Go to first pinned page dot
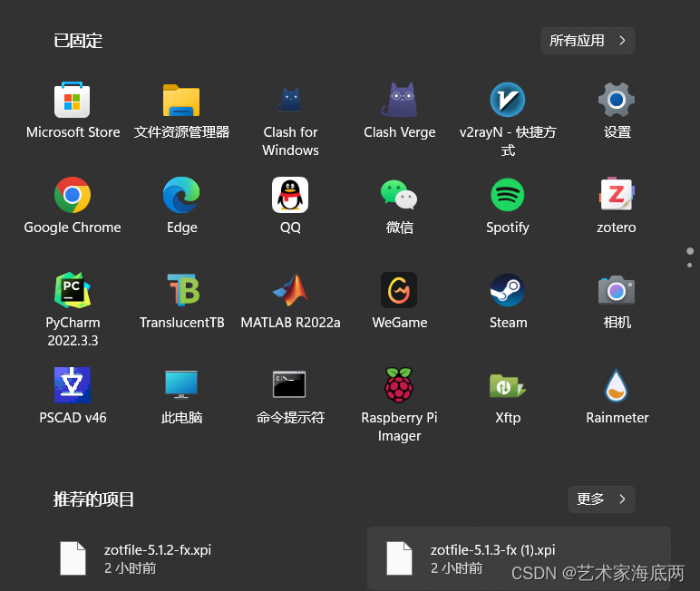700x591 pixels. pos(690,251)
